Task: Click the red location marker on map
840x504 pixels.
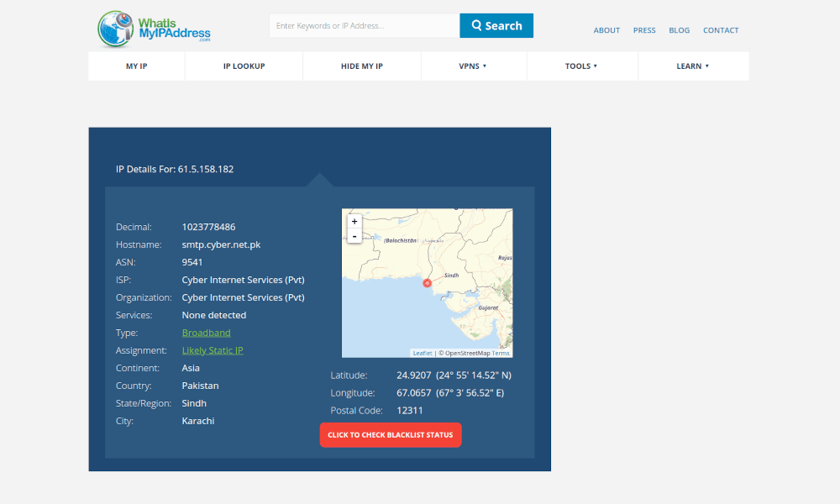Action: [427, 283]
